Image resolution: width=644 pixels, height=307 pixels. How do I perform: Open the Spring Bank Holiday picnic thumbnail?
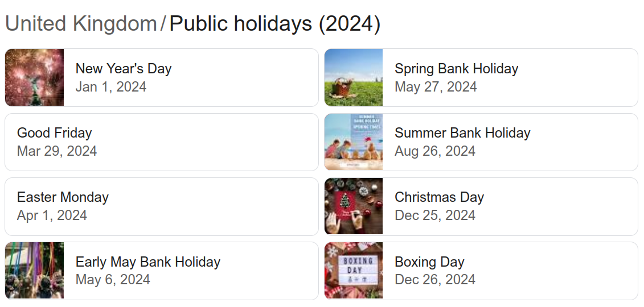pyautogui.click(x=354, y=77)
